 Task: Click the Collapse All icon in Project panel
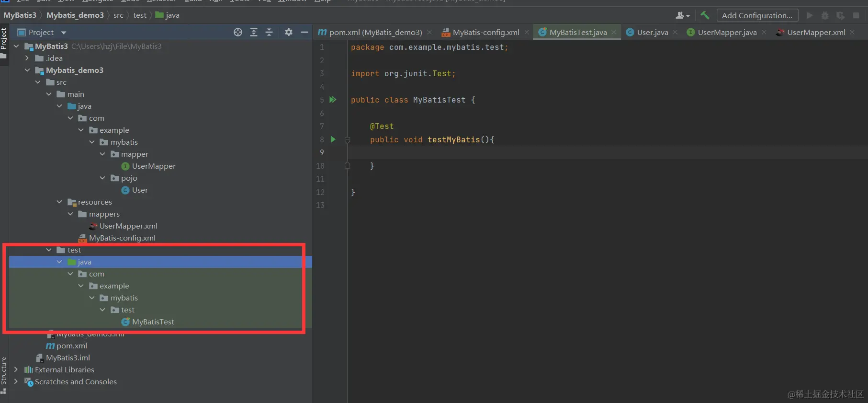pos(269,32)
